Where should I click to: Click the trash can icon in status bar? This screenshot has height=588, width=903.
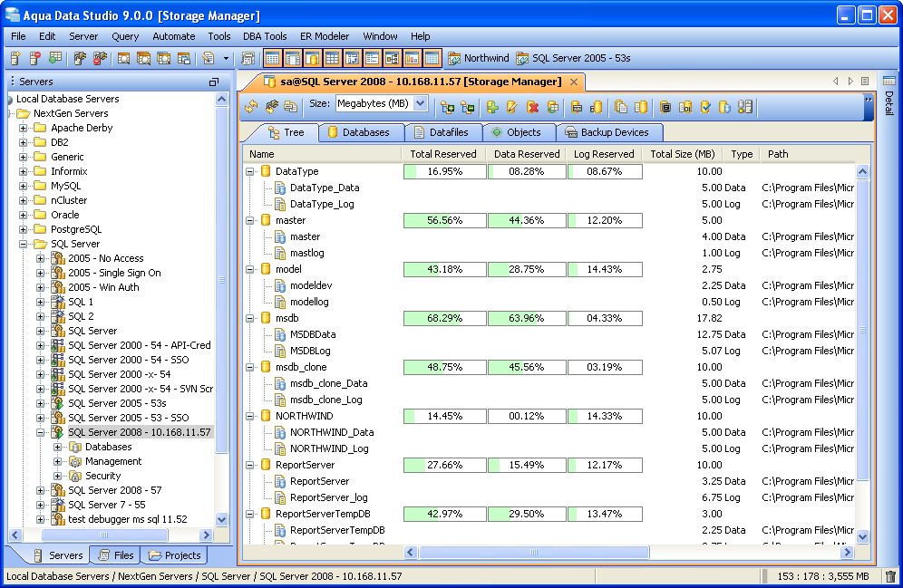point(890,576)
